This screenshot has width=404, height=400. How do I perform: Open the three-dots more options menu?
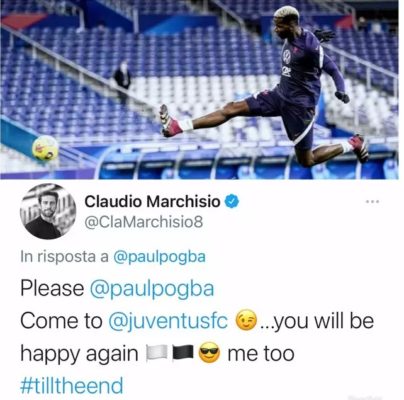click(372, 202)
